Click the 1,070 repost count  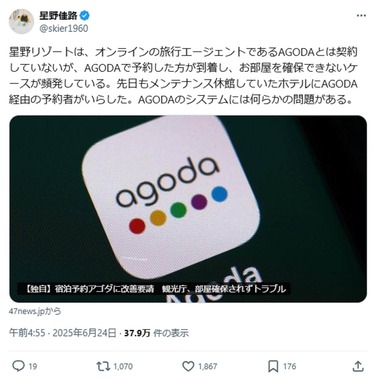pos(123,366)
